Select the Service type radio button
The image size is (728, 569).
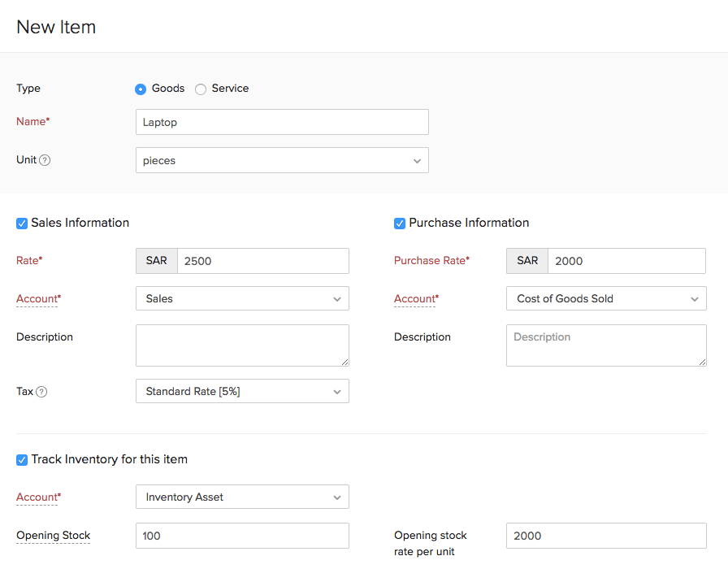[201, 89]
